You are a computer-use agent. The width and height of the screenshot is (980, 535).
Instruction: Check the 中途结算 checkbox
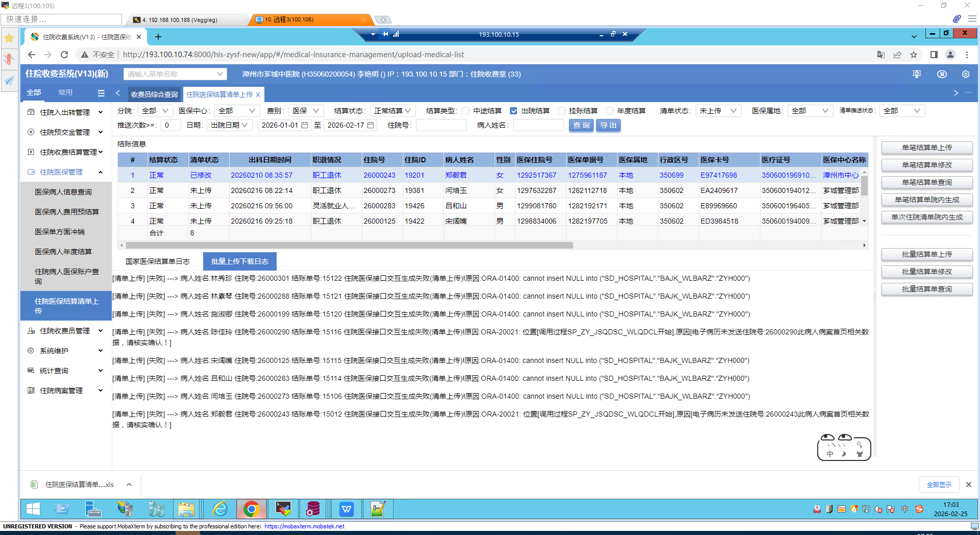coord(465,111)
